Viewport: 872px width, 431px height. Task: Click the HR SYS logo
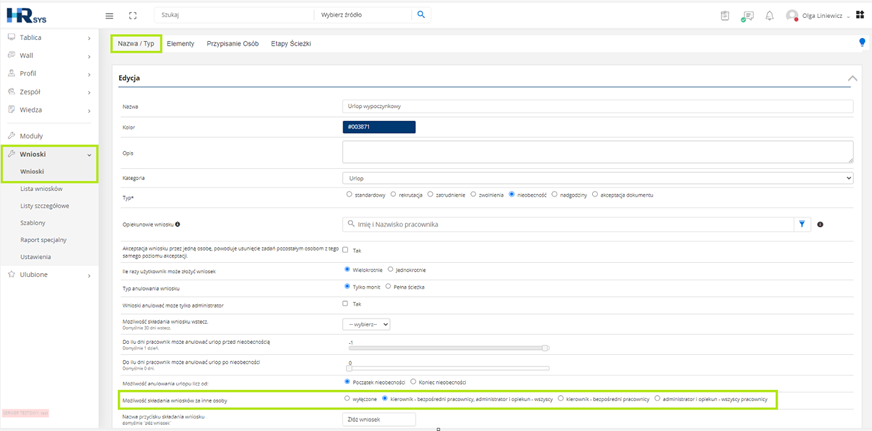[x=27, y=15]
